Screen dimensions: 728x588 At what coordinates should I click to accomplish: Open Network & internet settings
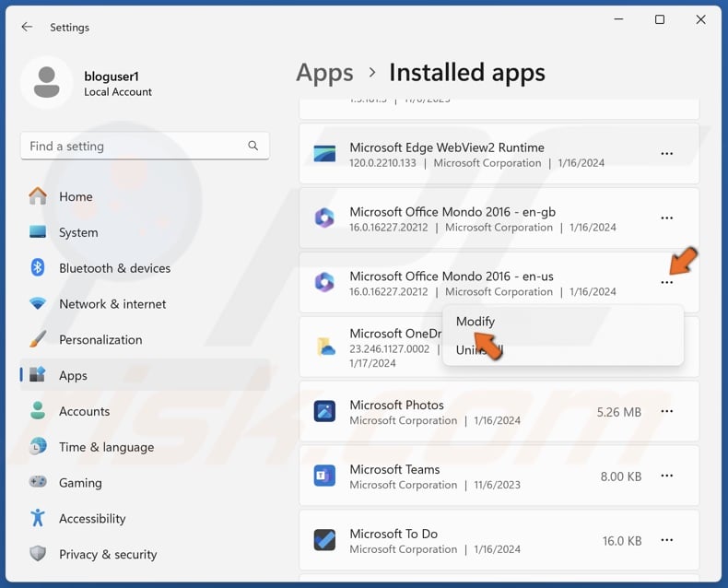pyautogui.click(x=145, y=304)
